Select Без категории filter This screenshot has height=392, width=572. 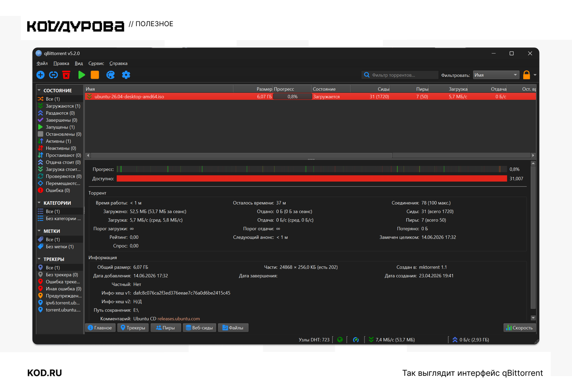[60, 219]
